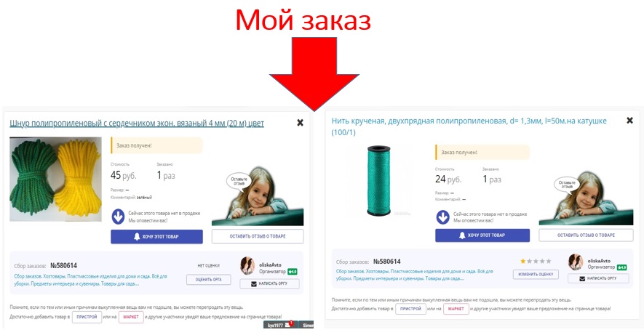The height and width of the screenshot is (335, 644).
Task: Click 'Маркет' button in right card
Action: tap(456, 309)
